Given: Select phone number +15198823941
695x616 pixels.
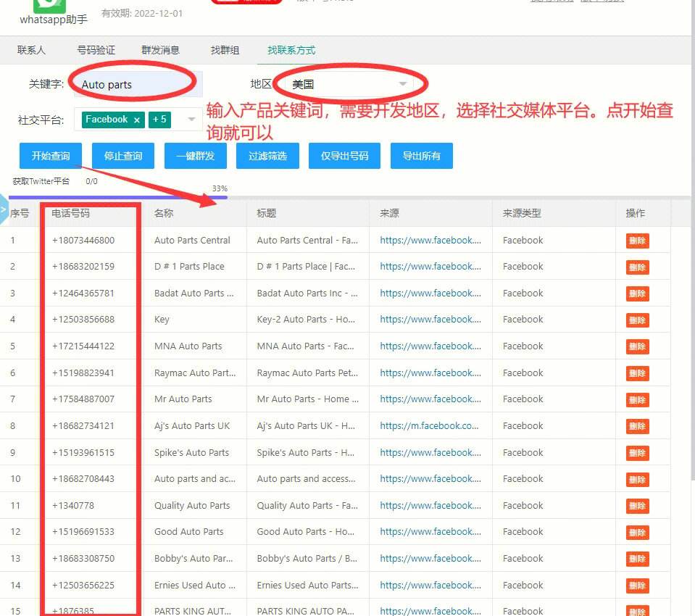Looking at the screenshot, I should click(x=83, y=372).
